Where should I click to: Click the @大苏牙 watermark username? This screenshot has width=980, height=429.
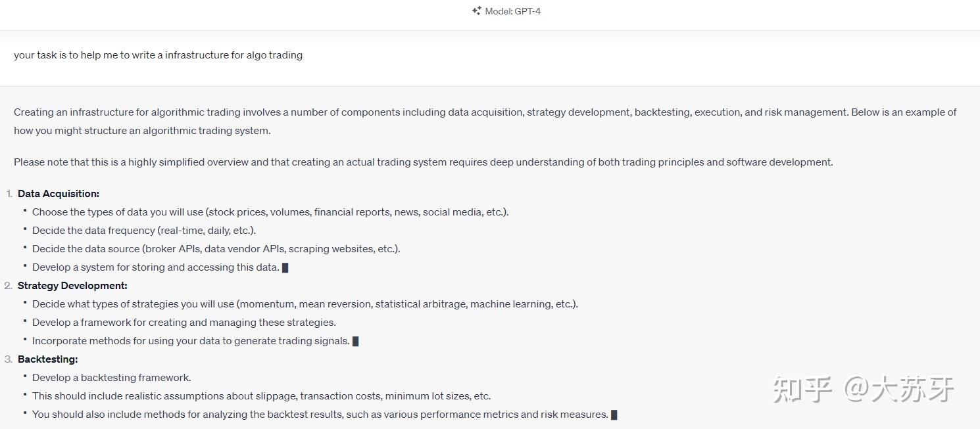[900, 390]
